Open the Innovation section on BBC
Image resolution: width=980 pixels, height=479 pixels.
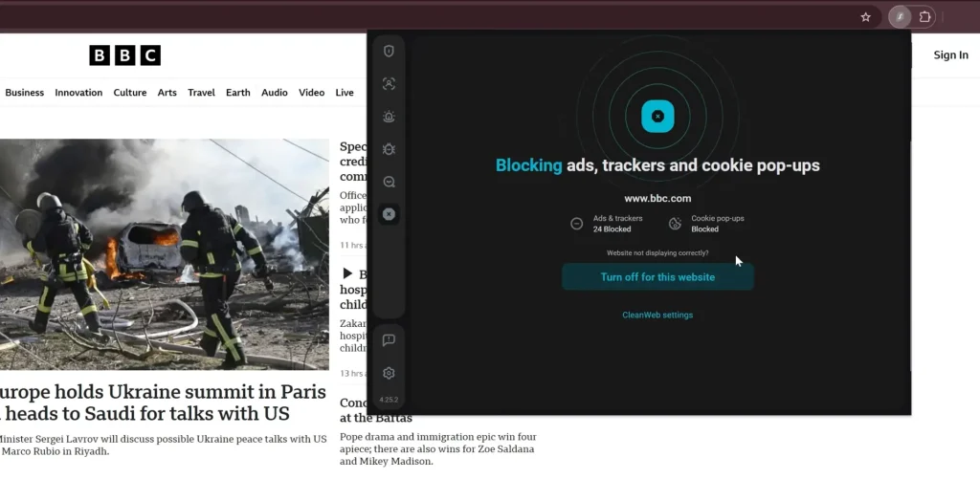click(x=78, y=93)
